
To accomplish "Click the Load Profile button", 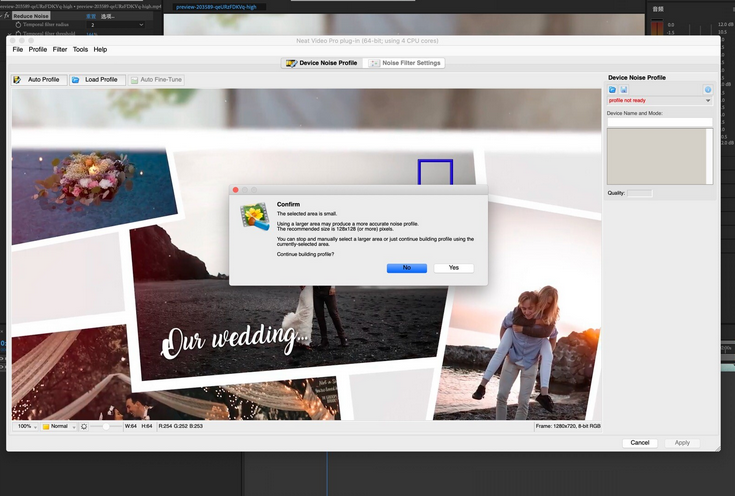I will click(x=97, y=80).
